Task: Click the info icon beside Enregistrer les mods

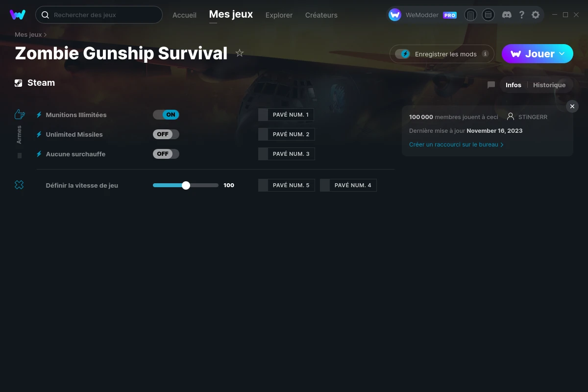Action: (x=485, y=54)
